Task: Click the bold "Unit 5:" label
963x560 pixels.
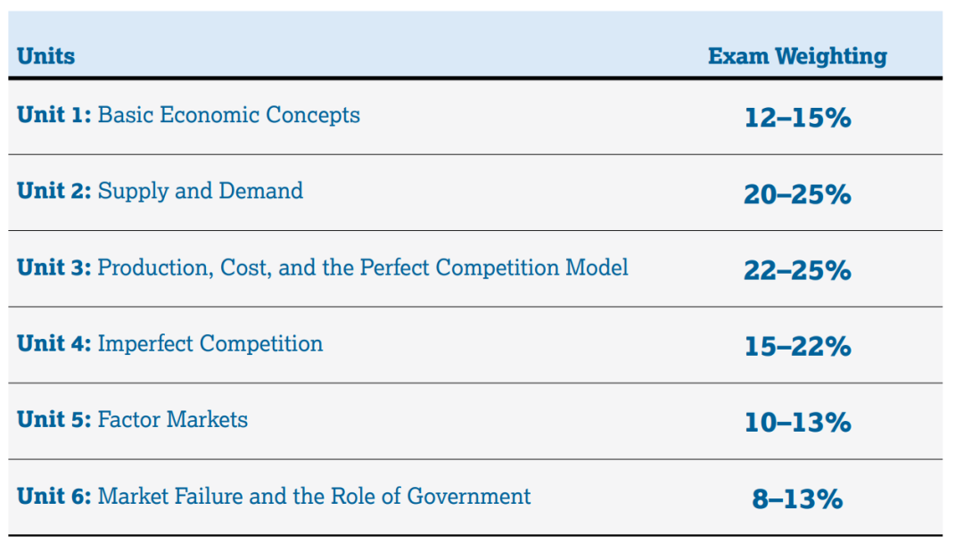Action: point(54,420)
